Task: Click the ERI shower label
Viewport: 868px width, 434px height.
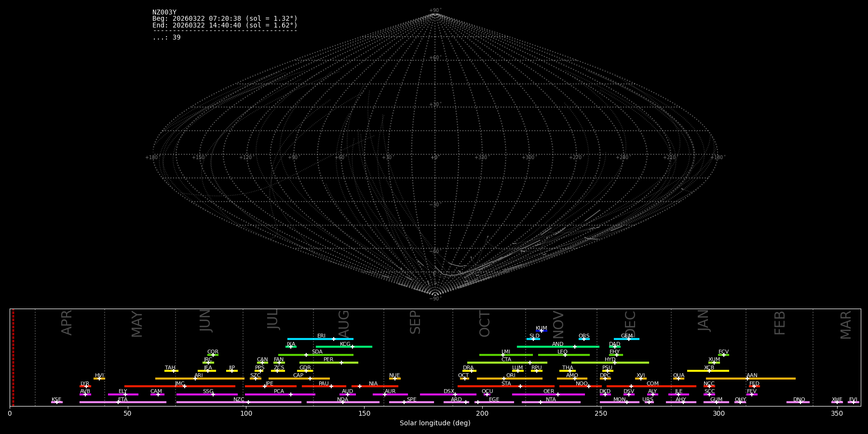Action: 321,336
